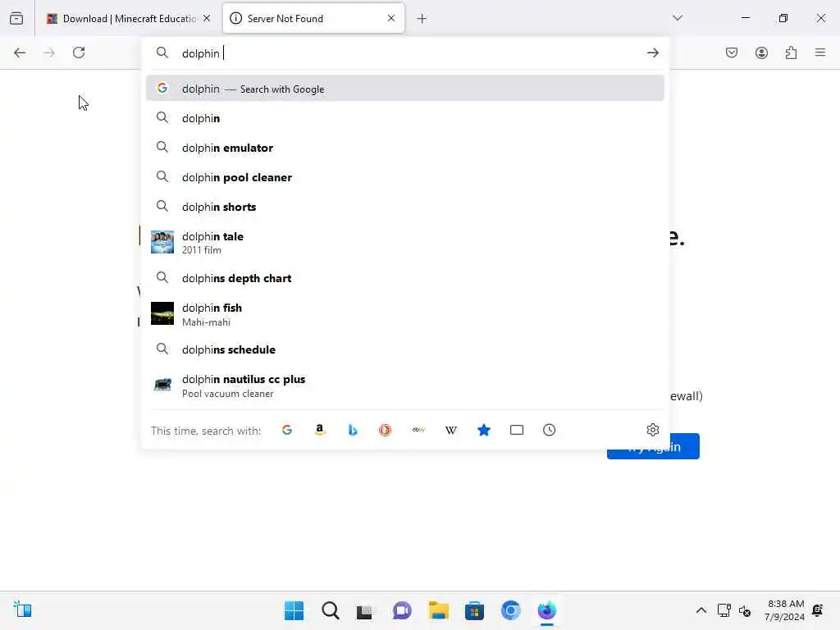Reload the current page

pos(79,52)
